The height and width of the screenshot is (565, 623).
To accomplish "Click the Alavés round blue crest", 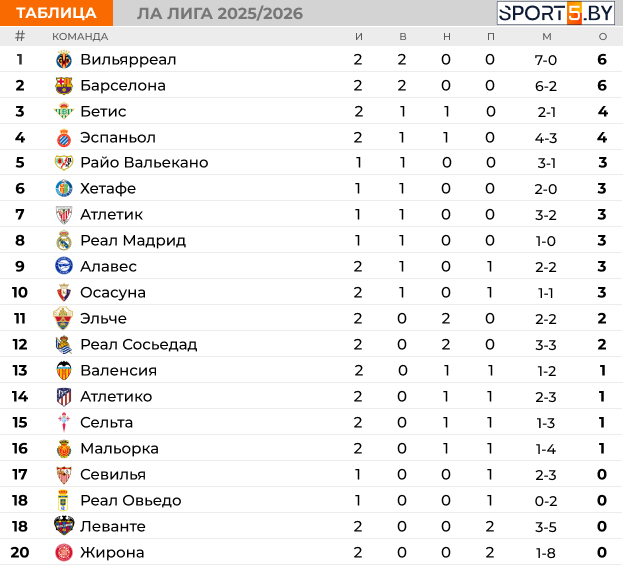I will click(x=64, y=266).
